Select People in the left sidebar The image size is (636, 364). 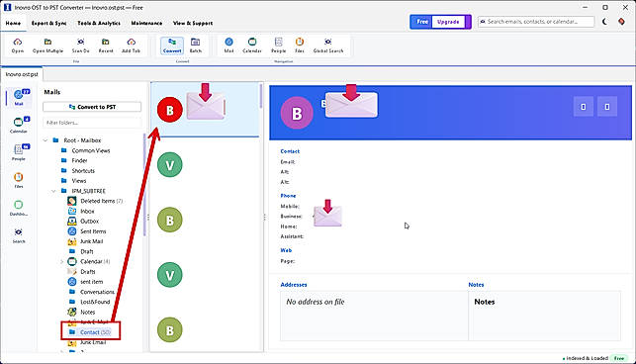(x=19, y=152)
